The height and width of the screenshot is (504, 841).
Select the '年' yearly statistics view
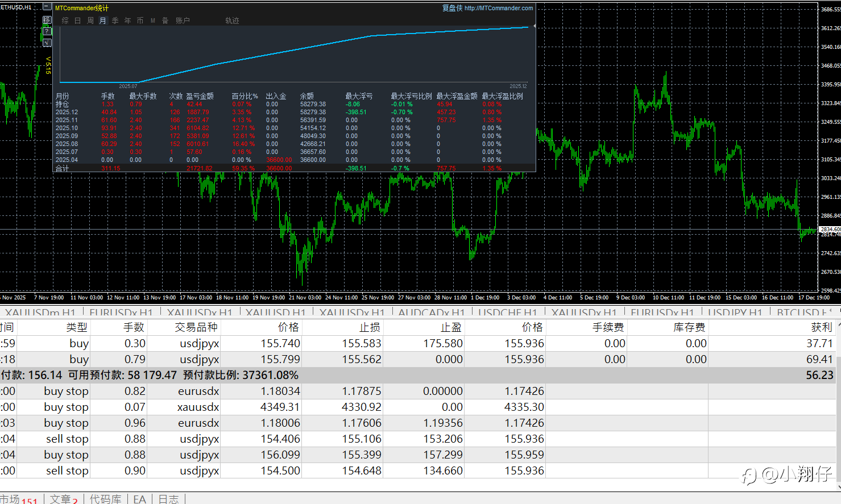(x=127, y=20)
